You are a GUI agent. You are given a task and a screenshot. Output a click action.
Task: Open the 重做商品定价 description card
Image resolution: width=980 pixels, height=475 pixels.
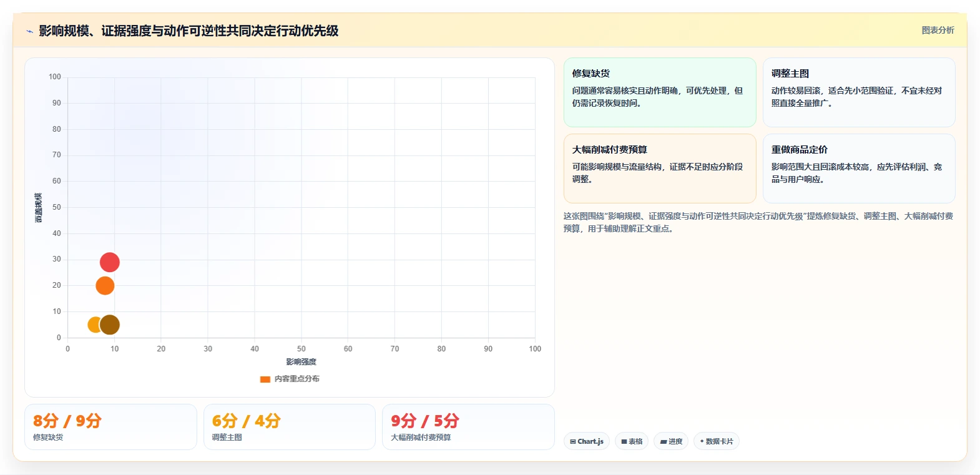pos(859,169)
